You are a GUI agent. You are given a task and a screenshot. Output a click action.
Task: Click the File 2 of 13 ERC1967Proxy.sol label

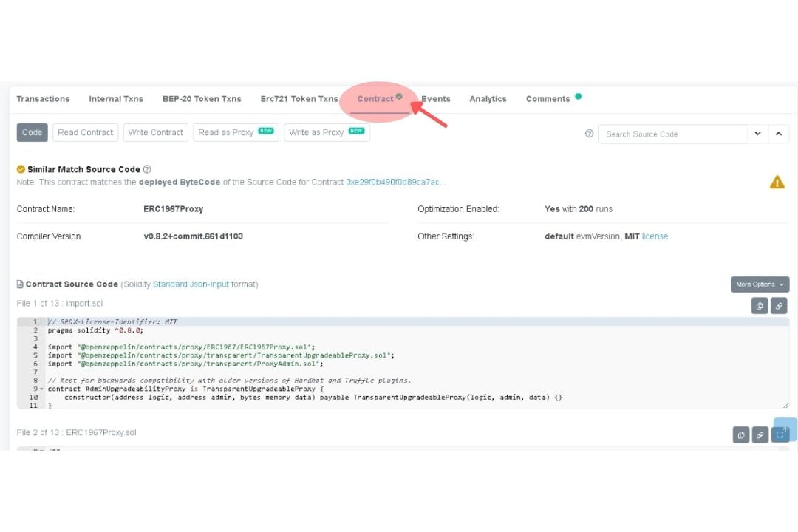coord(76,432)
